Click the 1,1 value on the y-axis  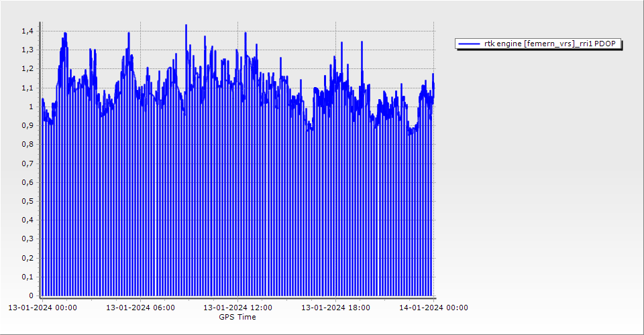pos(27,88)
